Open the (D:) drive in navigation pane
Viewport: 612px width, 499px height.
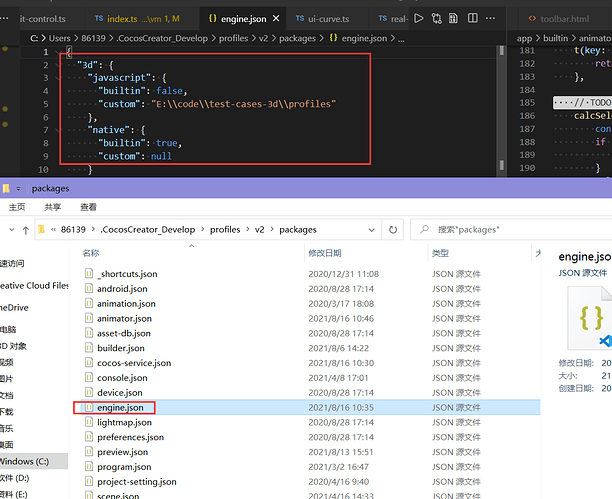point(14,478)
